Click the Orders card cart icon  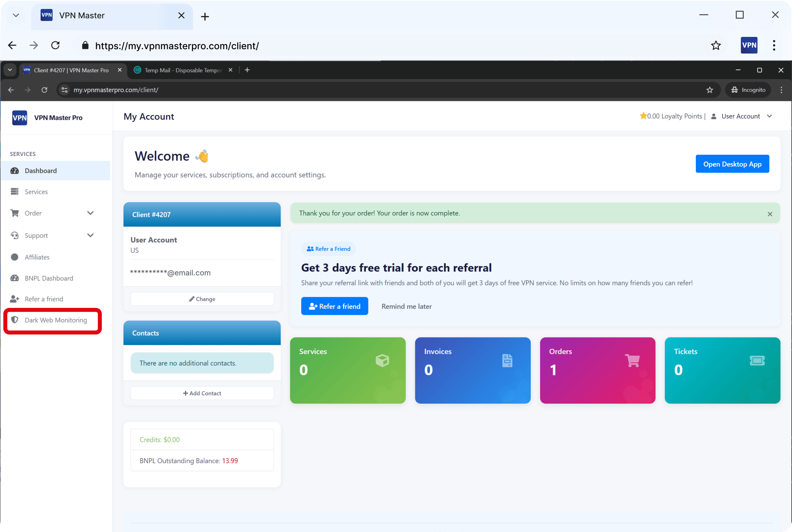632,360
